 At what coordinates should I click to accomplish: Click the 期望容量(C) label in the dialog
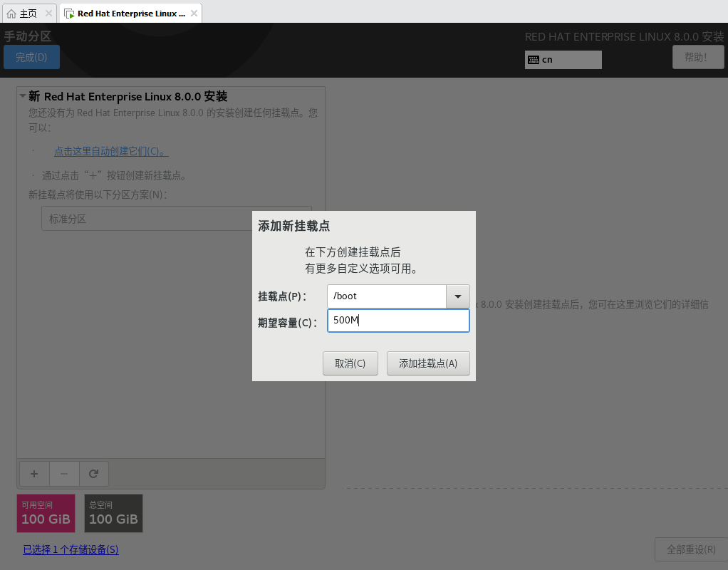point(287,323)
